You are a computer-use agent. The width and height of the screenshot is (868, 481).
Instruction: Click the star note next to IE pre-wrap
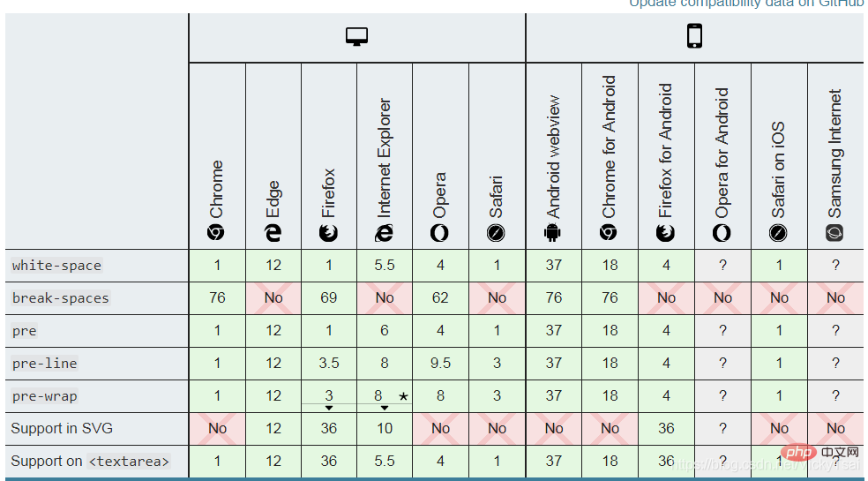tap(403, 396)
